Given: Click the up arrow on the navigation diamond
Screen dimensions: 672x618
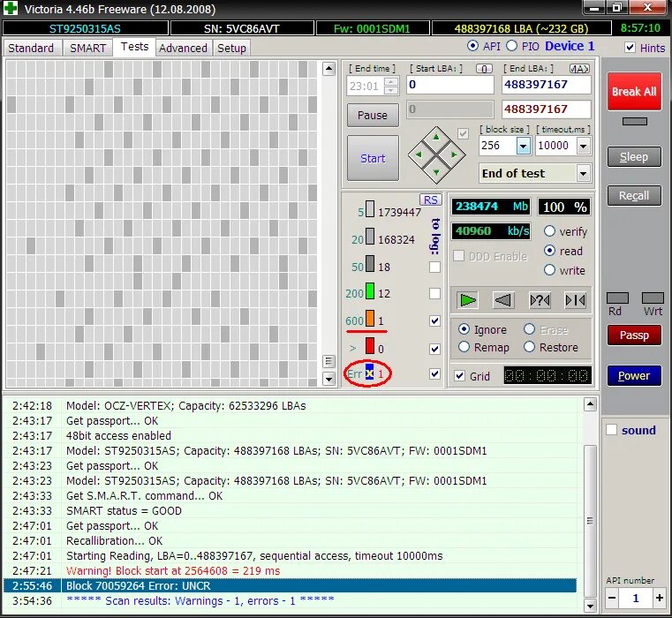Looking at the screenshot, I should click(x=436, y=137).
